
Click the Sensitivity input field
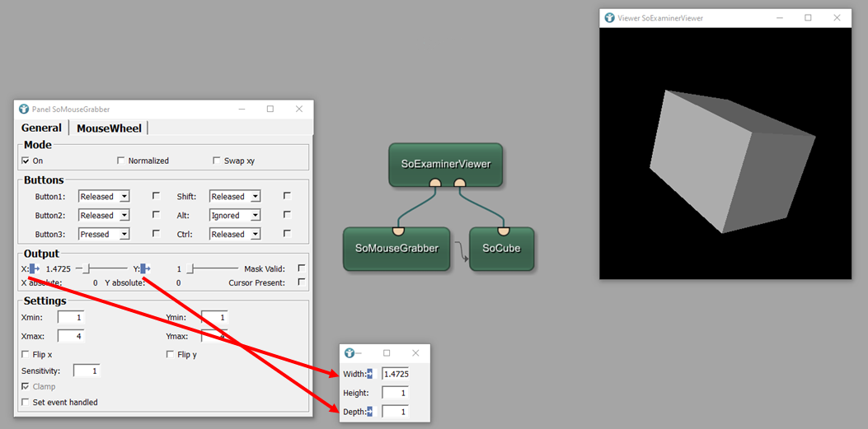click(x=87, y=371)
